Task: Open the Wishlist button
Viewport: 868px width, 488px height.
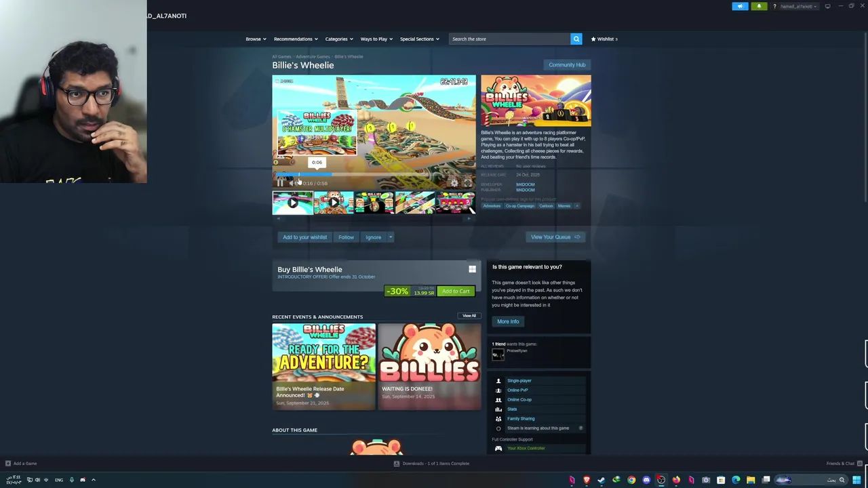Action: 604,39
